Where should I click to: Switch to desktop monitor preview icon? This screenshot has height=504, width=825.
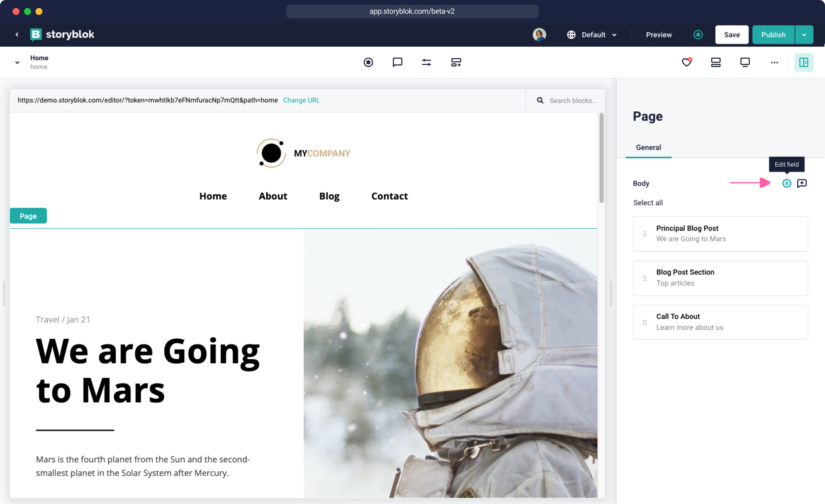[745, 62]
